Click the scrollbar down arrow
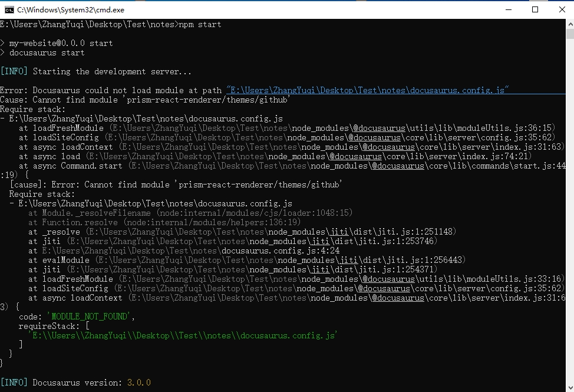The image size is (574, 392). click(570, 387)
